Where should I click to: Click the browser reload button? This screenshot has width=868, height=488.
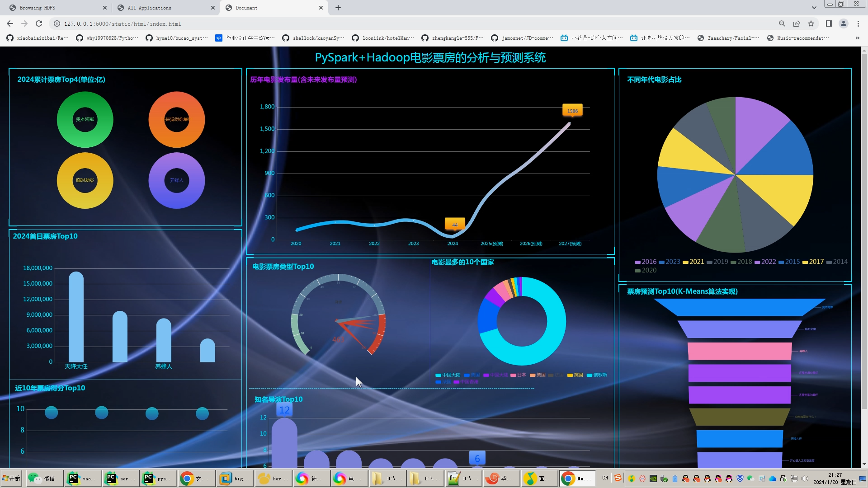39,23
